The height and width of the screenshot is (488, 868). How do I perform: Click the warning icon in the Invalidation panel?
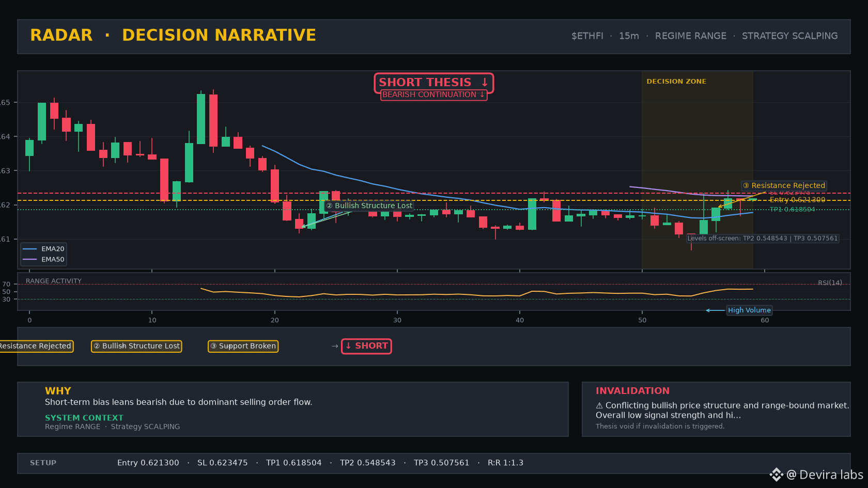pyautogui.click(x=599, y=406)
